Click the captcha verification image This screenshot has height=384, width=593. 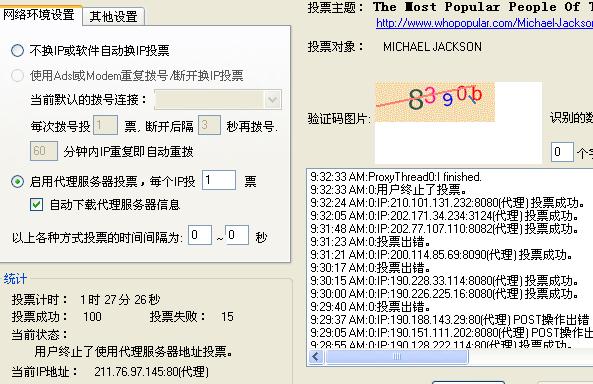[x=435, y=102]
